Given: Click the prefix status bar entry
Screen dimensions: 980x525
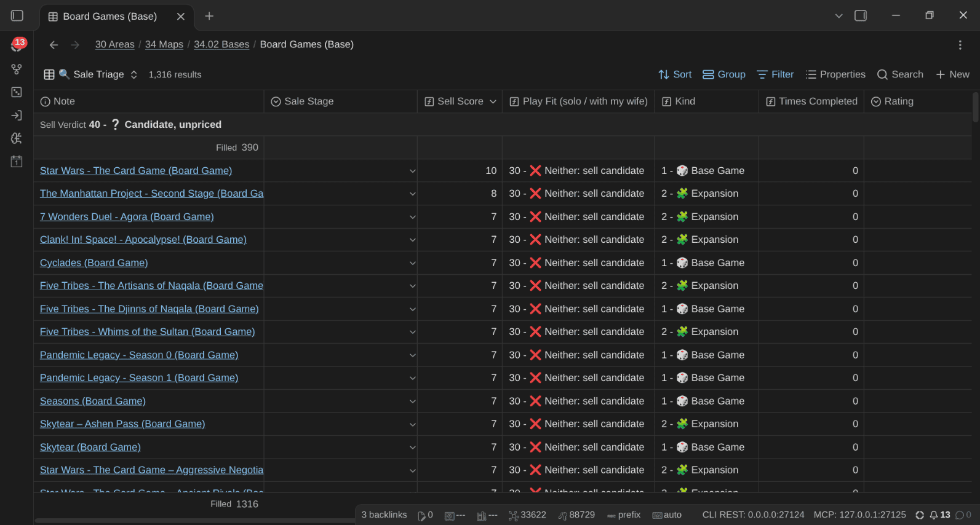Looking at the screenshot, I should pyautogui.click(x=624, y=515).
